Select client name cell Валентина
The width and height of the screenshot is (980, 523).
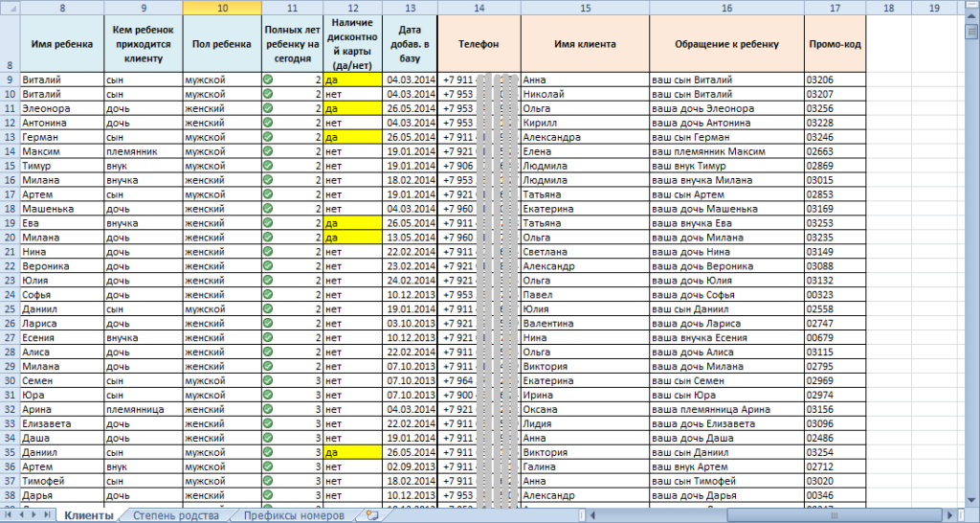click(585, 324)
